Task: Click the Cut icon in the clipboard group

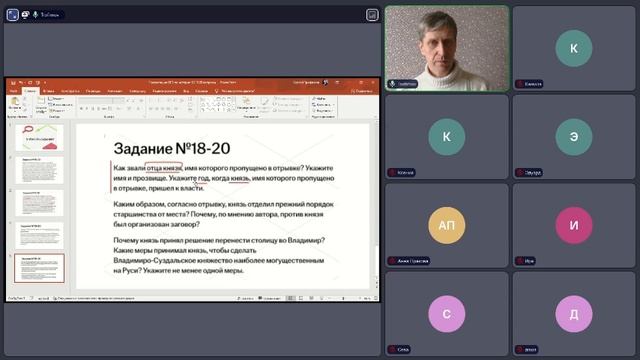Action: 24,99
